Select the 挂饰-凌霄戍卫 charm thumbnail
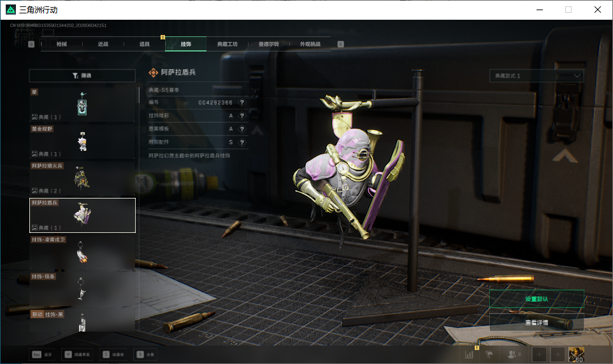 pyautogui.click(x=82, y=252)
